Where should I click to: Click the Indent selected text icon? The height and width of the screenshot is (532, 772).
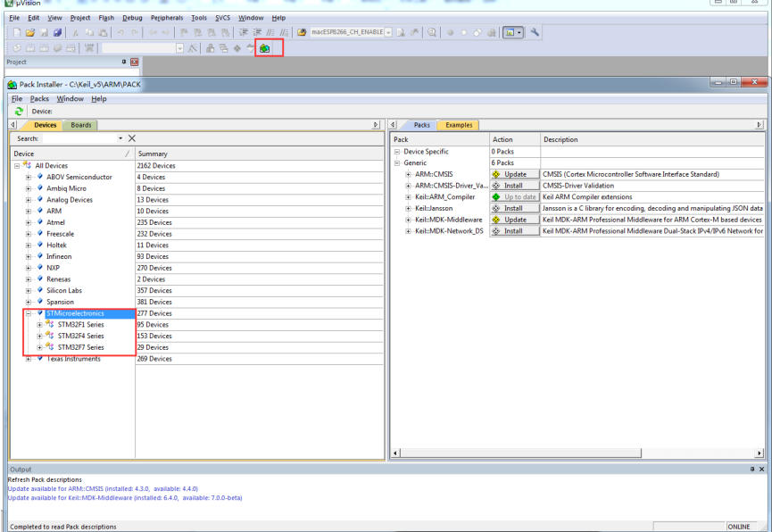point(244,32)
